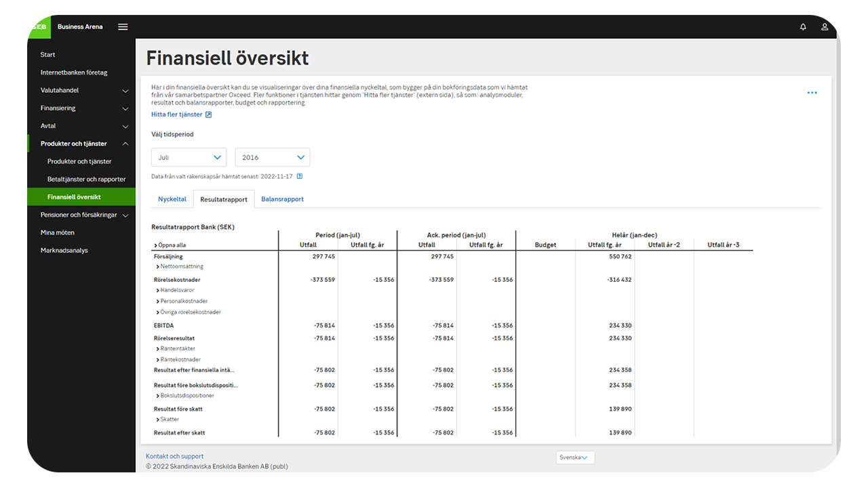This screenshot has height=488, width=868.
Task: Go to Marknadsanalys in the sidebar
Action: point(64,250)
